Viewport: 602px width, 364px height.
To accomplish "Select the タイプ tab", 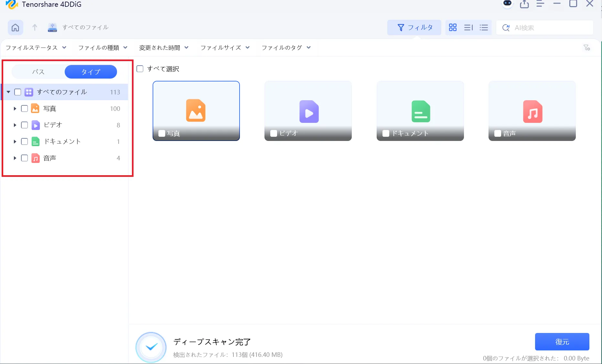I will pyautogui.click(x=91, y=72).
